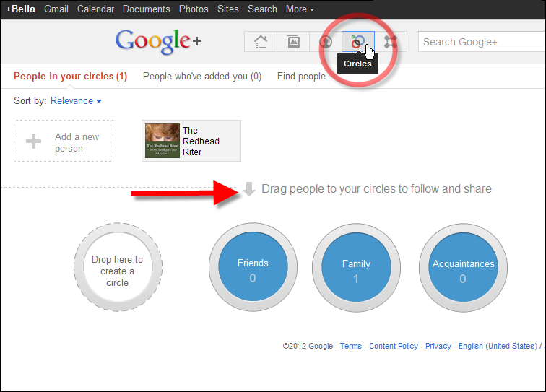The height and width of the screenshot is (392, 546).
Task: Click the Add a new person box
Action: [x=64, y=141]
